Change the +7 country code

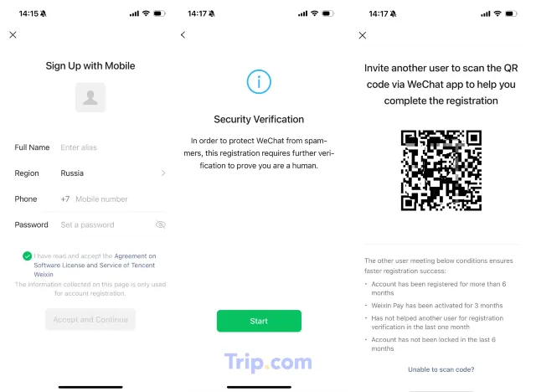pyautogui.click(x=65, y=199)
